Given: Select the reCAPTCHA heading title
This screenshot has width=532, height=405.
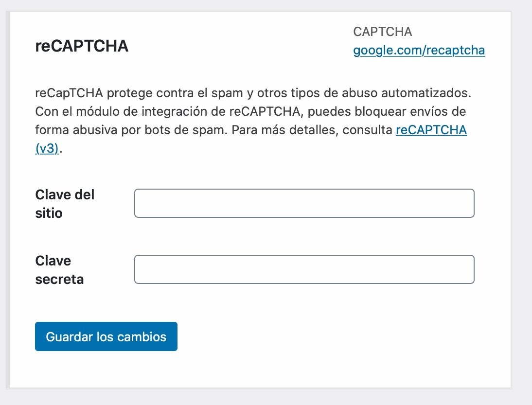Looking at the screenshot, I should (82, 46).
